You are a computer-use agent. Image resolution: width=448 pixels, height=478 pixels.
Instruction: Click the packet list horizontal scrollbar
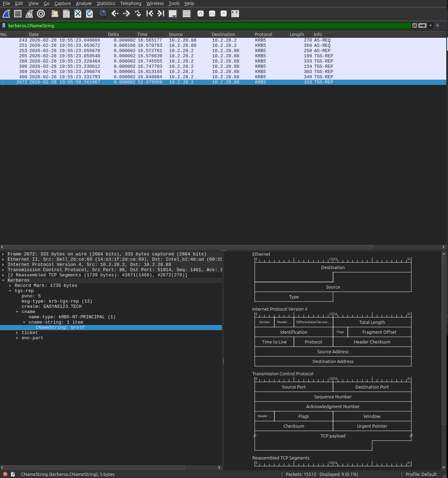click(189, 247)
